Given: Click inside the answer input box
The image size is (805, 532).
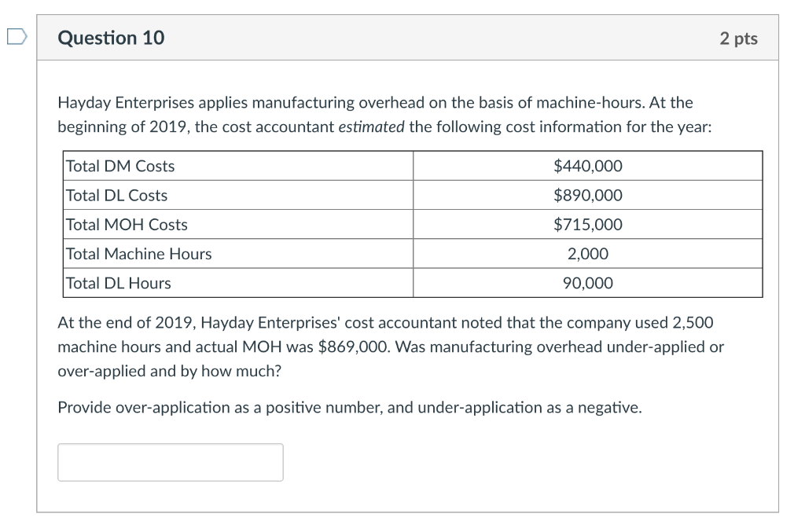Looking at the screenshot, I should pos(170,462).
